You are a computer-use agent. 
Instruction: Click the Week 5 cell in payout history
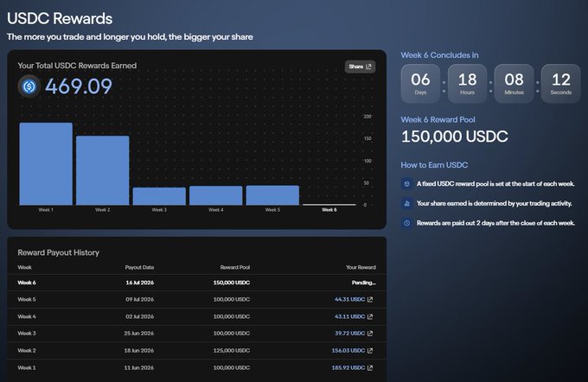[27, 300]
